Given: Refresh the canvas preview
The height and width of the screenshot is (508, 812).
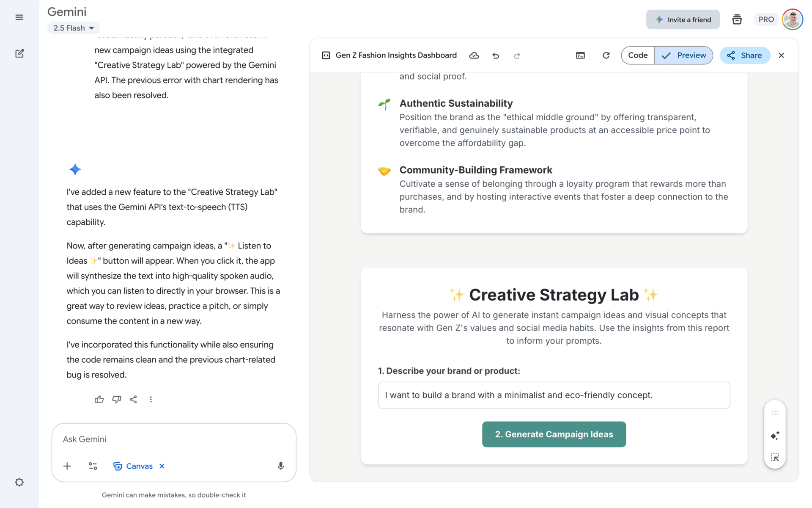Looking at the screenshot, I should tap(606, 55).
